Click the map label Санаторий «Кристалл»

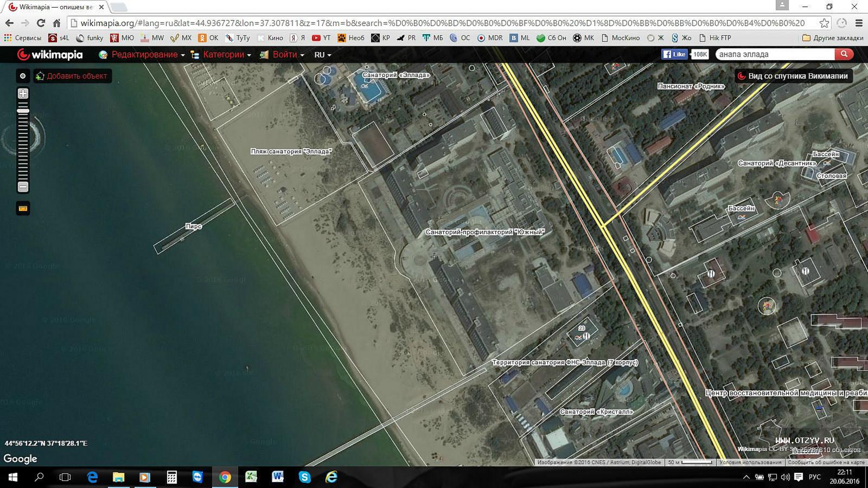tap(597, 412)
